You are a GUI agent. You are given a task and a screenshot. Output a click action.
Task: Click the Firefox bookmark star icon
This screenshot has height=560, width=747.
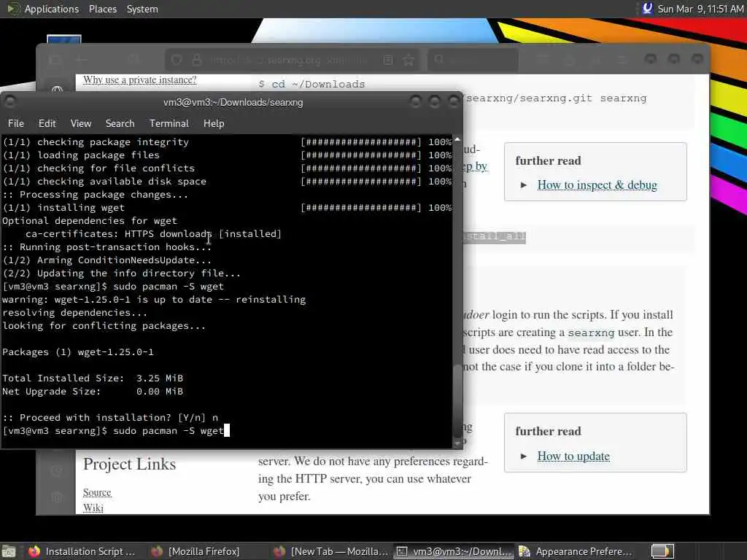(x=409, y=60)
